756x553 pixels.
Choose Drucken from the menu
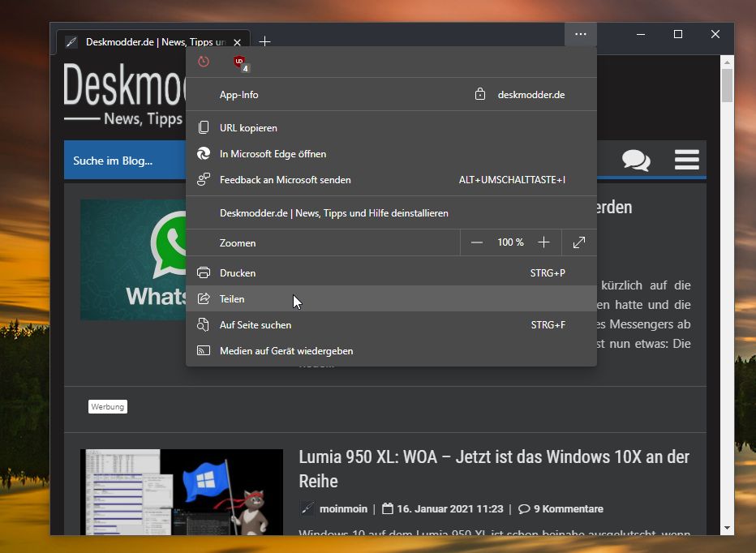[x=391, y=273]
